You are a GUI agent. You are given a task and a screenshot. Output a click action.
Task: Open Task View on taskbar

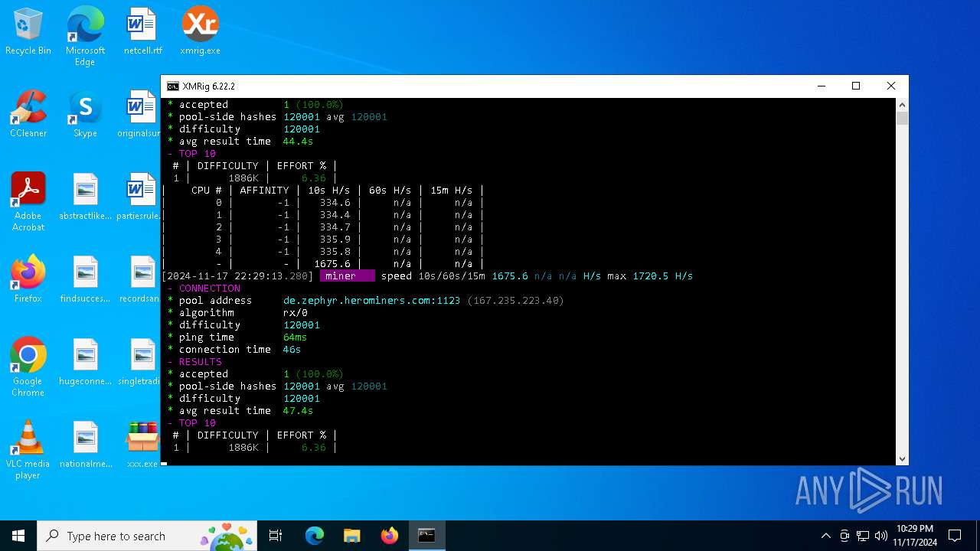point(276,536)
